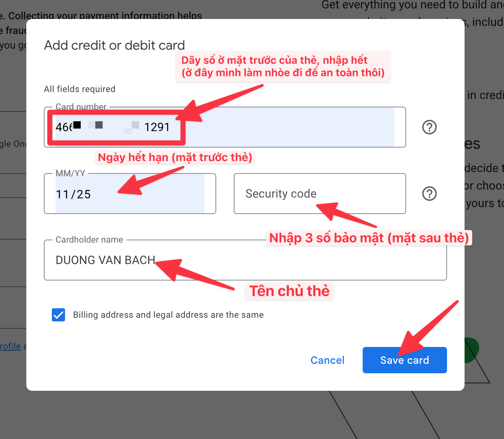504x439 pixels.
Task: Uncheck the billing address same checkbox
Action: pos(58,315)
